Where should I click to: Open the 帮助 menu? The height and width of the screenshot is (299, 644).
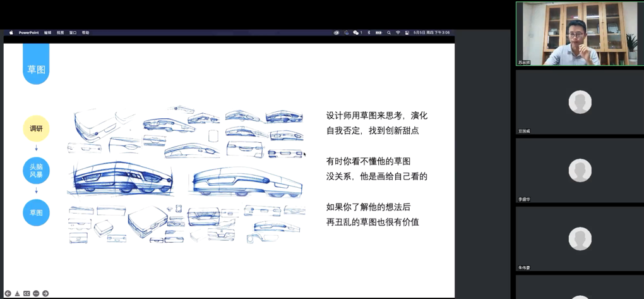85,33
